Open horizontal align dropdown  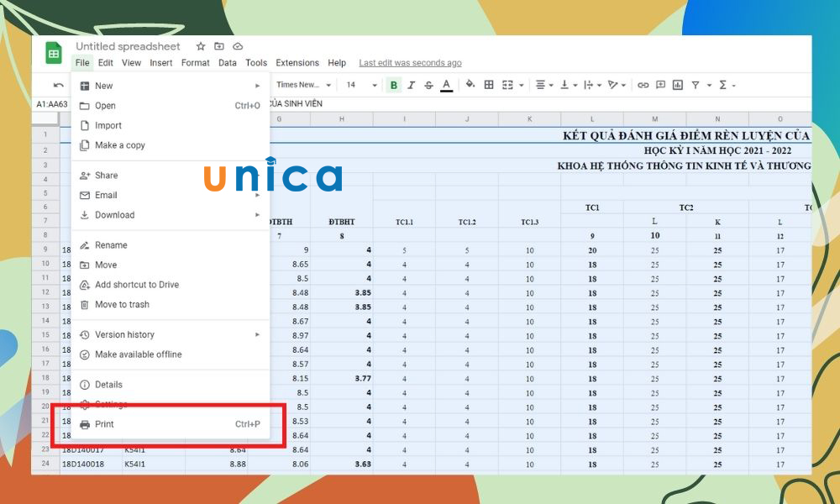[x=543, y=85]
